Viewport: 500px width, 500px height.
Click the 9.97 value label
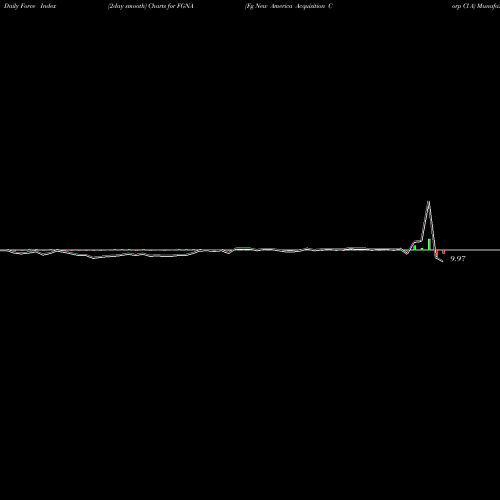pos(458,259)
